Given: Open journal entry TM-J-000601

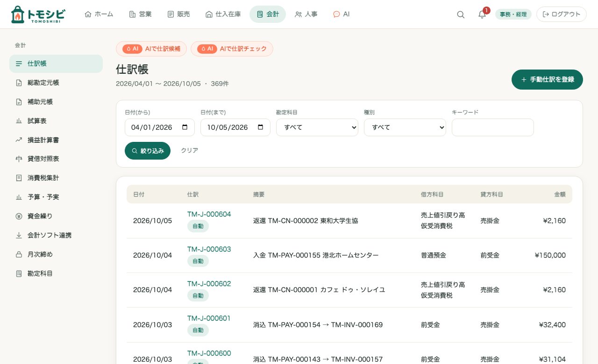Looking at the screenshot, I should [x=209, y=318].
